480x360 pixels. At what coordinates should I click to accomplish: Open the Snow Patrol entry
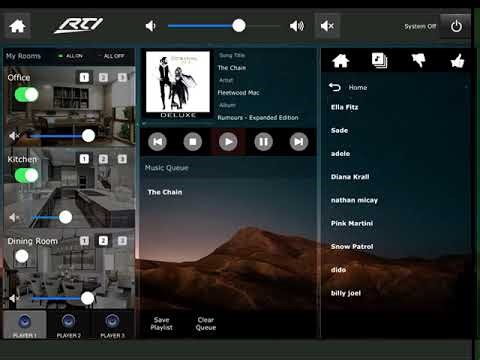coord(352,247)
